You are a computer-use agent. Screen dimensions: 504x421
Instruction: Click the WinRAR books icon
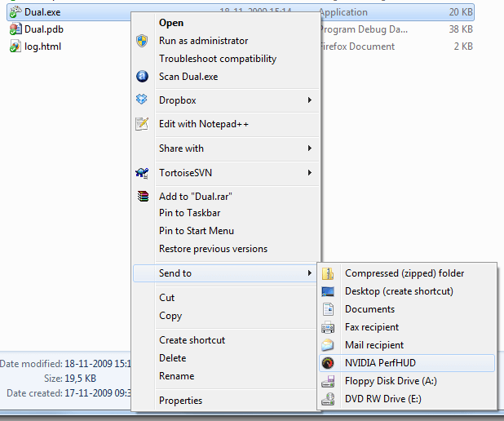click(143, 196)
